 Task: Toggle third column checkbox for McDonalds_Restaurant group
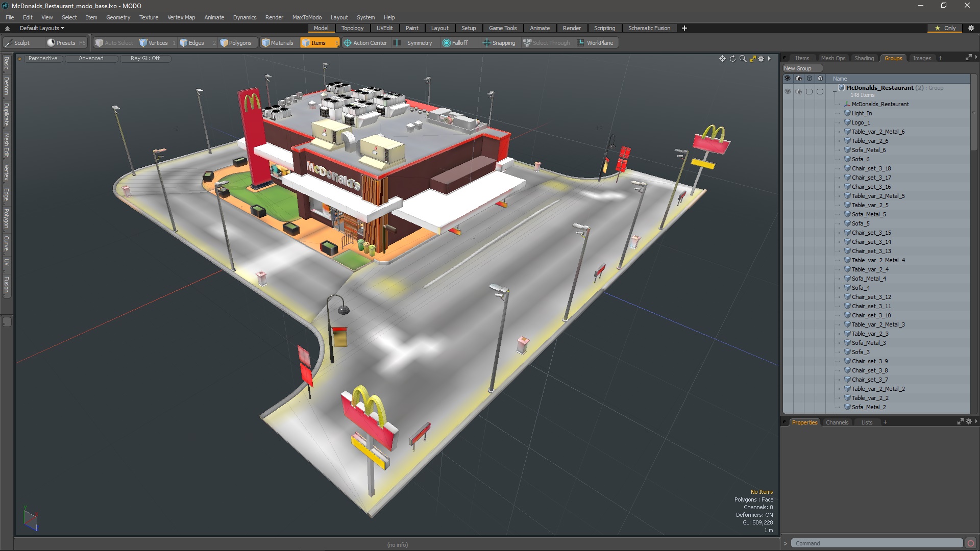coord(809,91)
